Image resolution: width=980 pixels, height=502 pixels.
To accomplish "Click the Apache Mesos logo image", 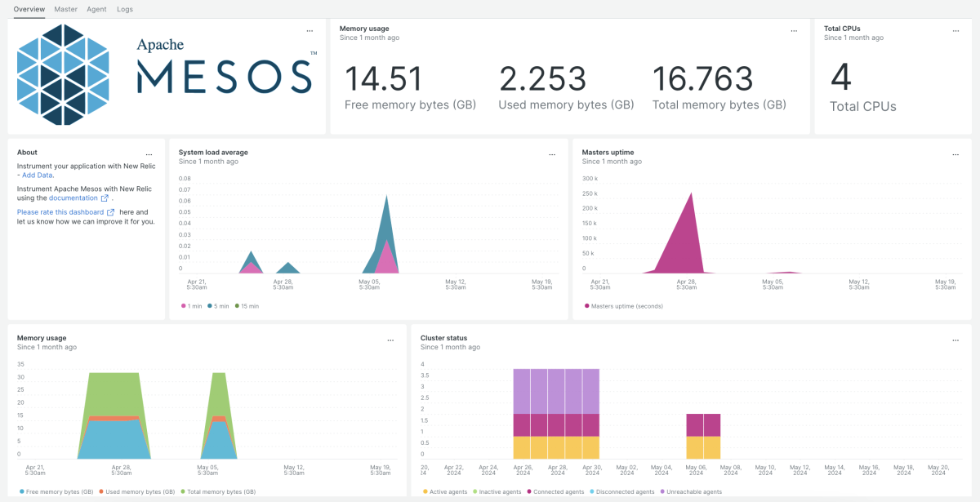I will [165, 74].
